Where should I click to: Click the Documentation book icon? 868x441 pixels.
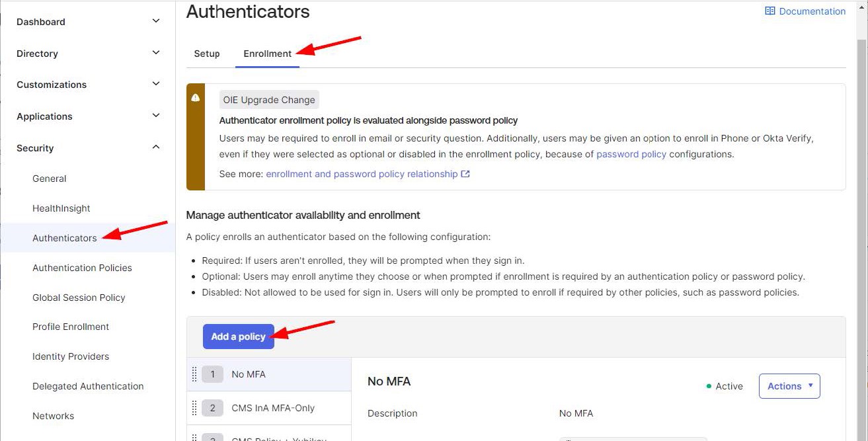click(769, 11)
